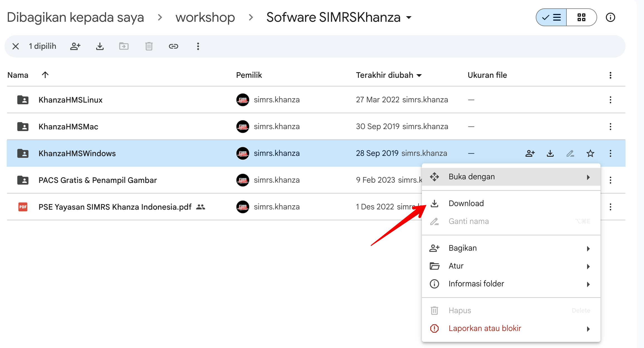Go to workshop breadcrumb
644x348 pixels.
point(205,17)
